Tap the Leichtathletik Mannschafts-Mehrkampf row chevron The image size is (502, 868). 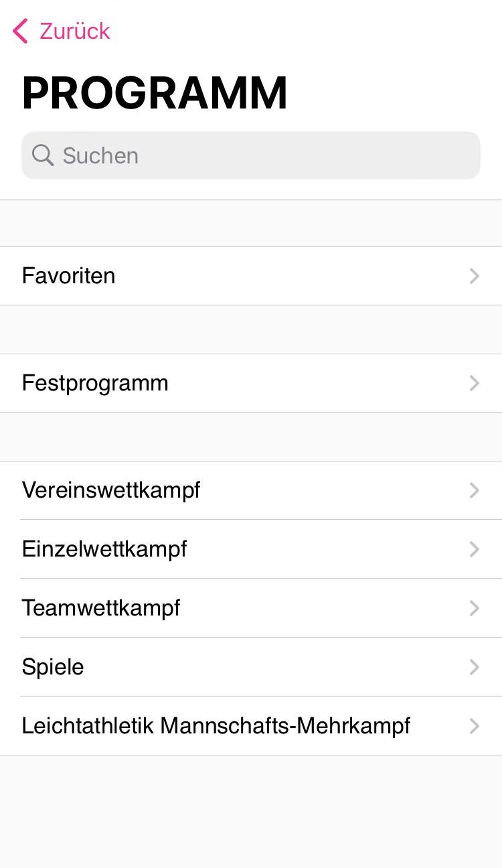pos(475,726)
